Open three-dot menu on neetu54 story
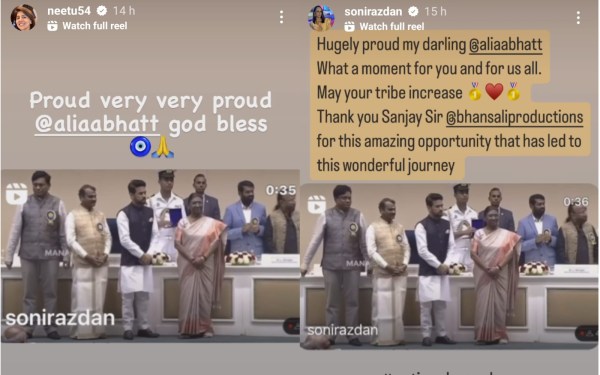This screenshot has width=600, height=375. 281,17
